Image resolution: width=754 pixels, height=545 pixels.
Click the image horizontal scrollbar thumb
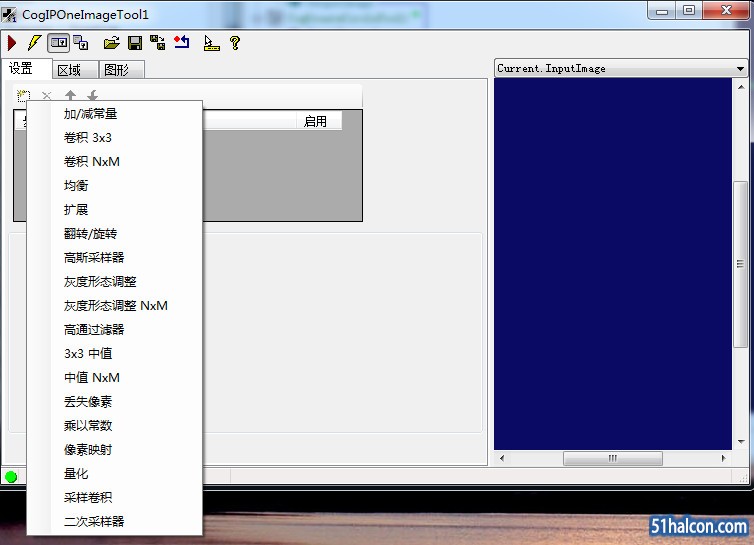[x=613, y=458]
